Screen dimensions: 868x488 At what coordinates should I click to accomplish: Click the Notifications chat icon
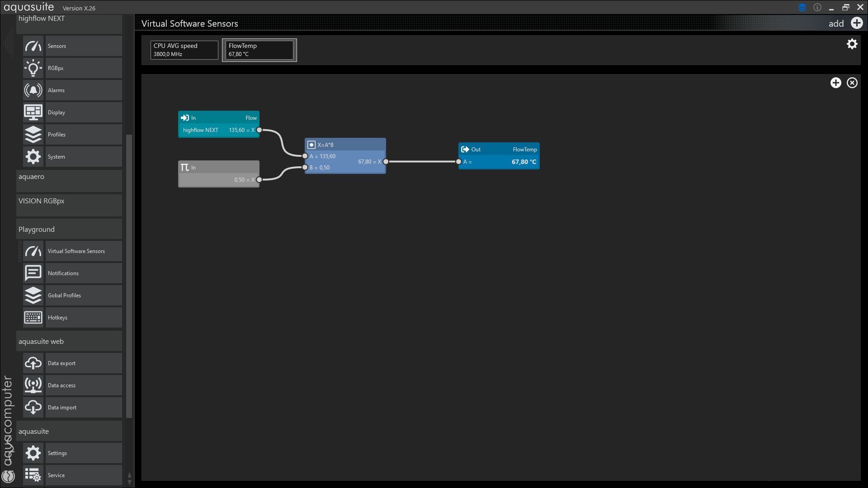point(33,273)
